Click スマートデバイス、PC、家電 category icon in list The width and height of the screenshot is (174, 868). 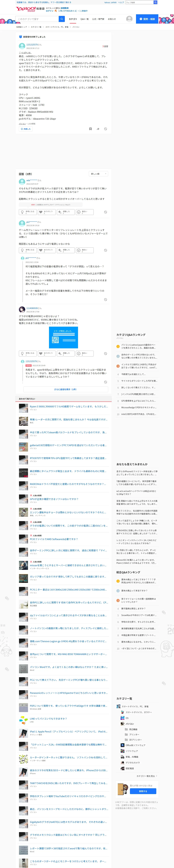(118, 707)
